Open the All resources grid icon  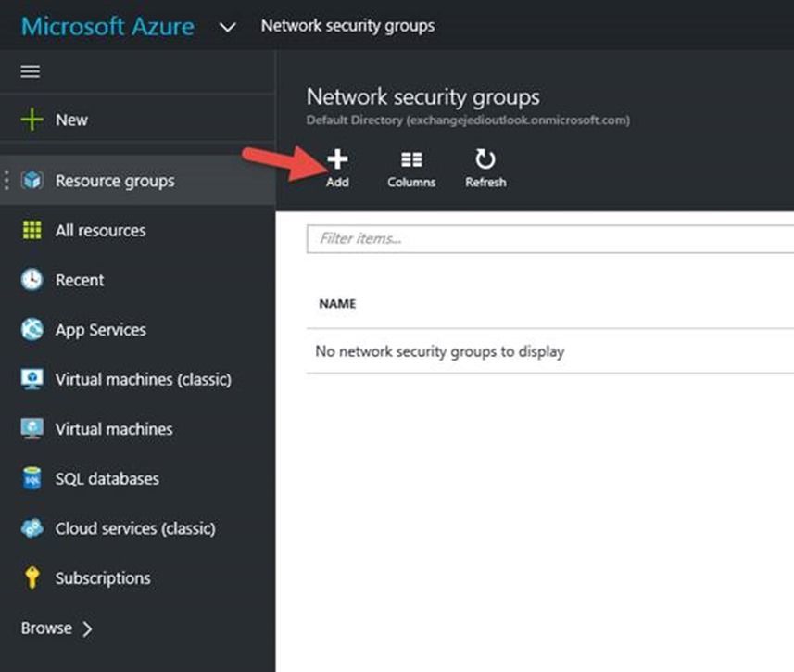pyautogui.click(x=32, y=231)
